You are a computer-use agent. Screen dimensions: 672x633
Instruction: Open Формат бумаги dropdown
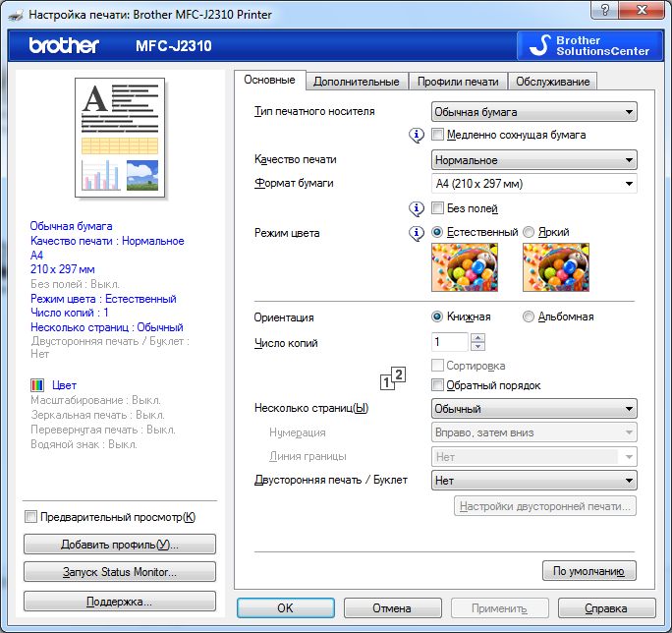[534, 184]
